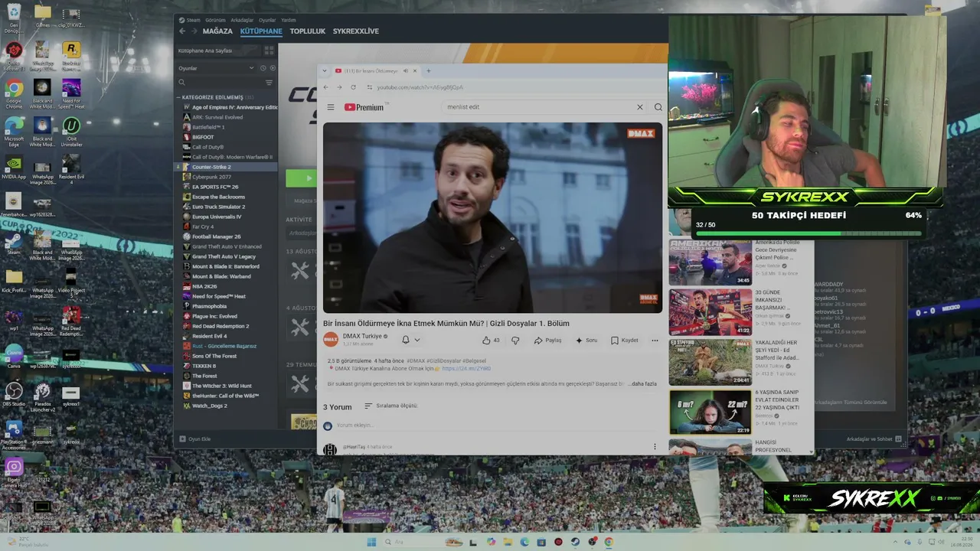The width and height of the screenshot is (980, 551).
Task: Open the Games folder on desktop
Action: [x=42, y=15]
